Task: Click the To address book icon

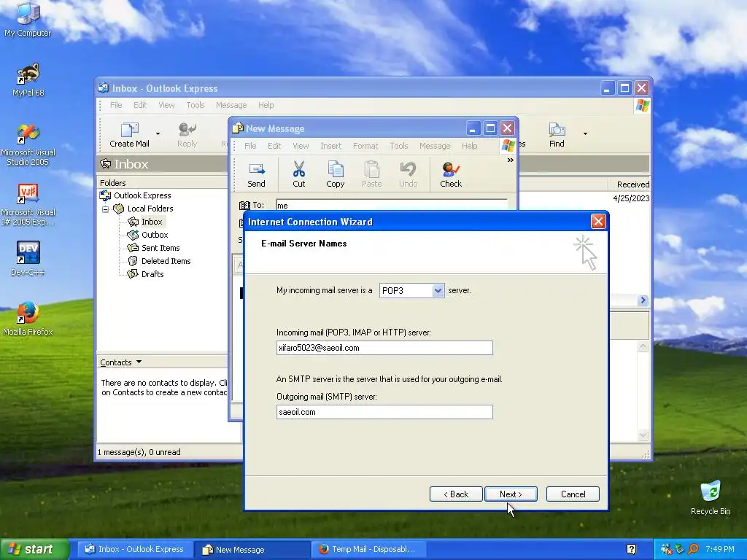Action: pos(244,205)
